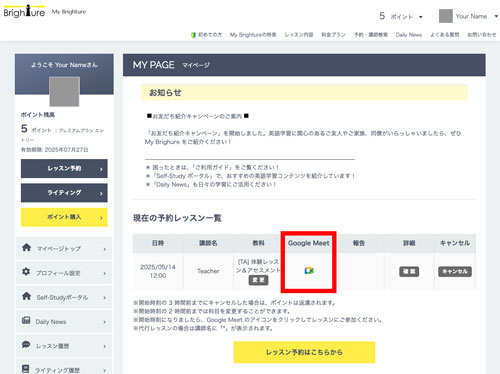
Task: Click the 有効期限 2025年07月27日 text
Action: tap(55, 150)
